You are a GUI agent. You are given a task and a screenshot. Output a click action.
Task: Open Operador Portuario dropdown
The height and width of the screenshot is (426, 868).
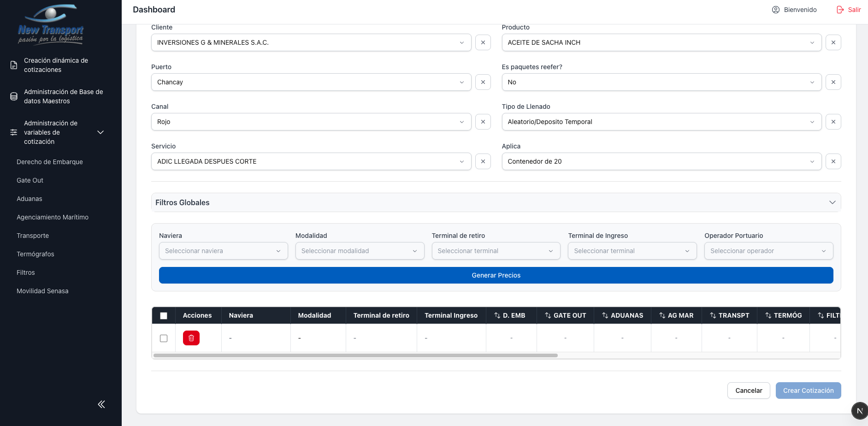[768, 251]
